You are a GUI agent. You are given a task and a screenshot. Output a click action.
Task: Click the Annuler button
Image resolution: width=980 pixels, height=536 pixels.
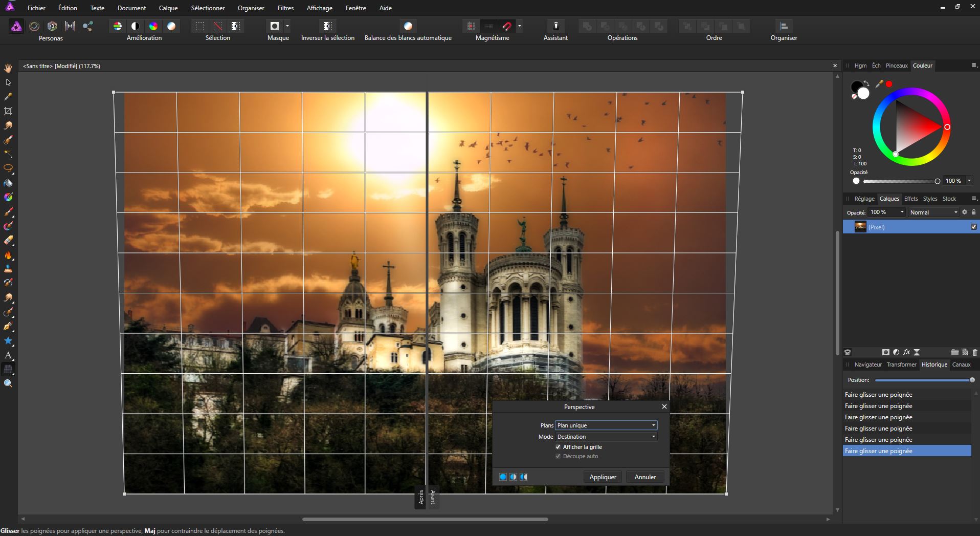coord(645,477)
